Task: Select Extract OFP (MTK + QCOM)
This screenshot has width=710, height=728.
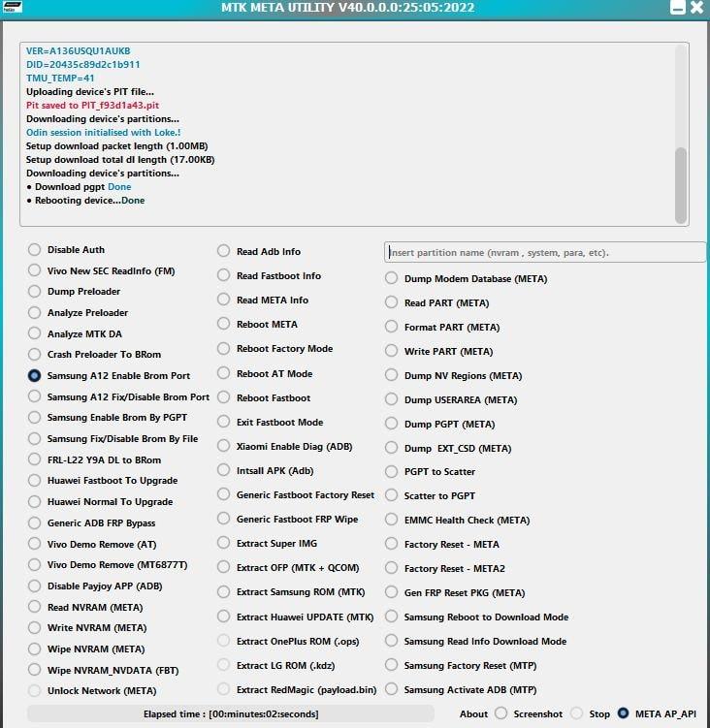Action: 223,567
